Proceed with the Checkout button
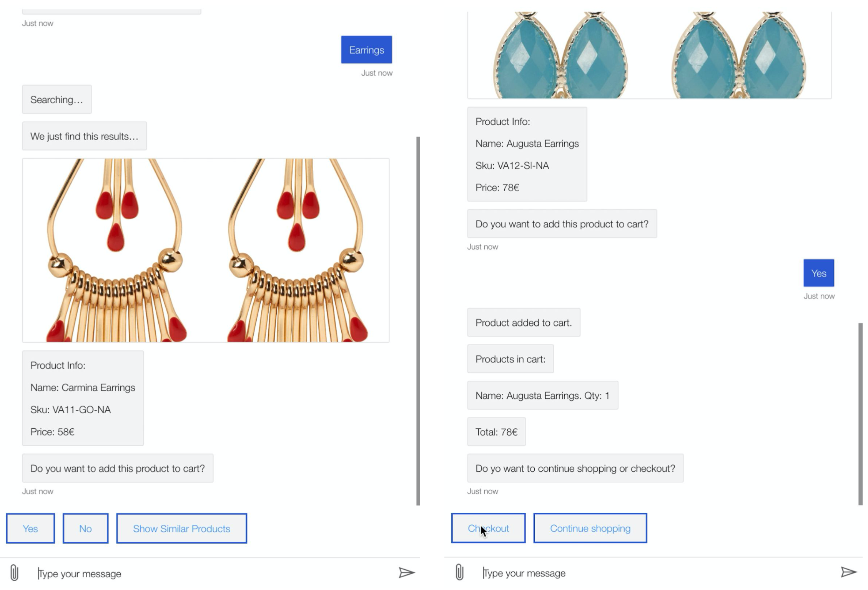868x590 pixels. (488, 528)
